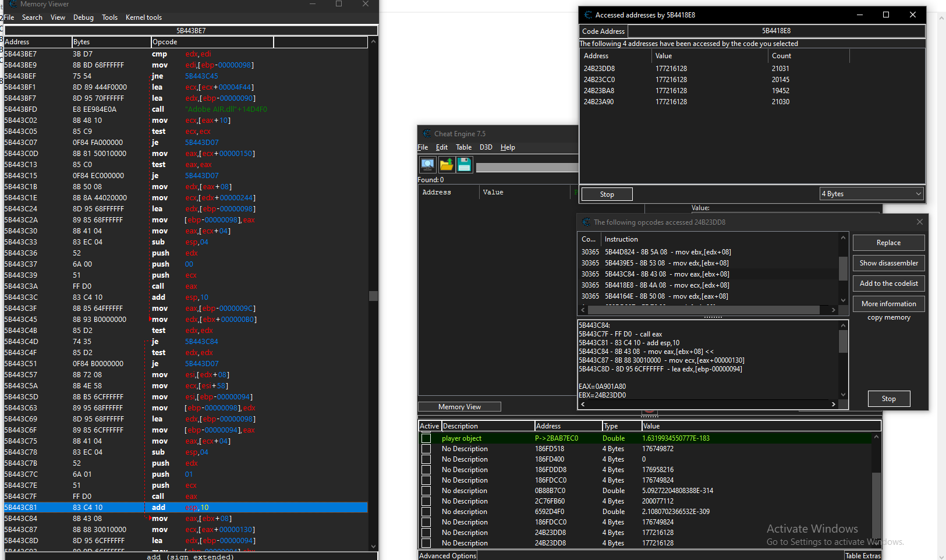Click the Cheat Engine 7.5 title logo
Image resolution: width=946 pixels, height=560 pixels.
click(x=427, y=134)
